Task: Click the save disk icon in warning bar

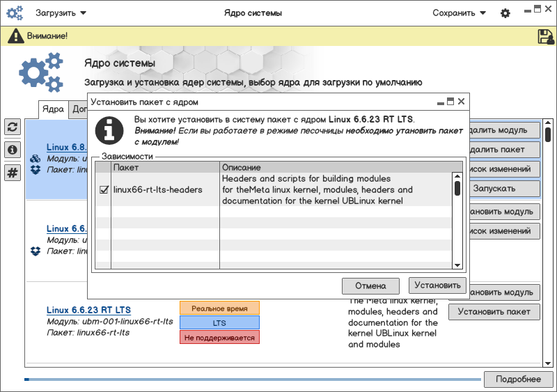Action: pos(546,36)
